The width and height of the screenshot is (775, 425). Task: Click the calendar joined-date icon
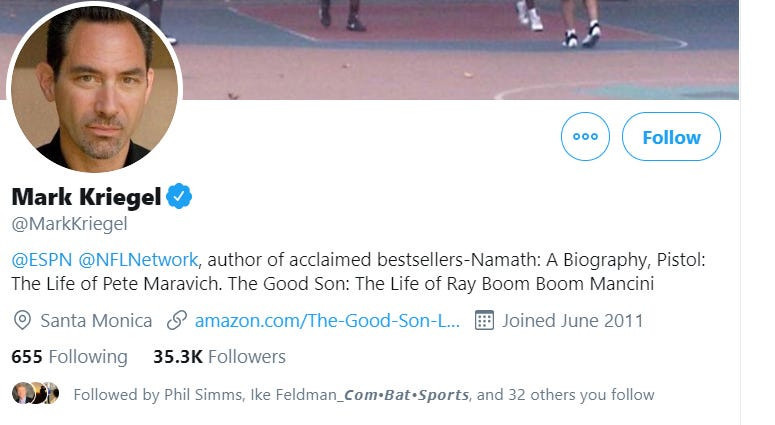point(484,320)
